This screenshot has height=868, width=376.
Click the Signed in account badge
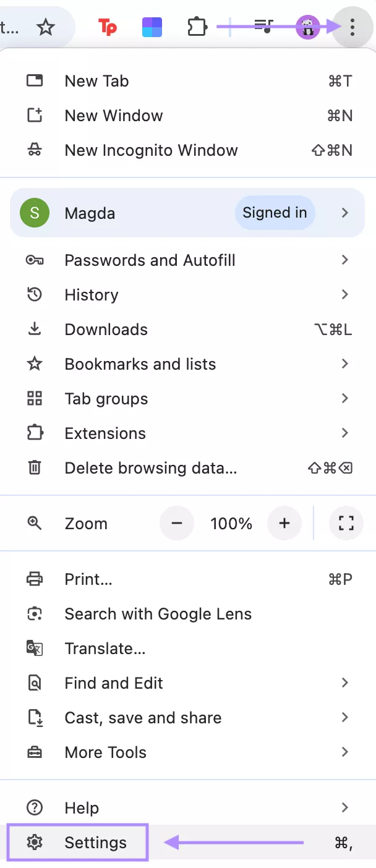click(275, 213)
